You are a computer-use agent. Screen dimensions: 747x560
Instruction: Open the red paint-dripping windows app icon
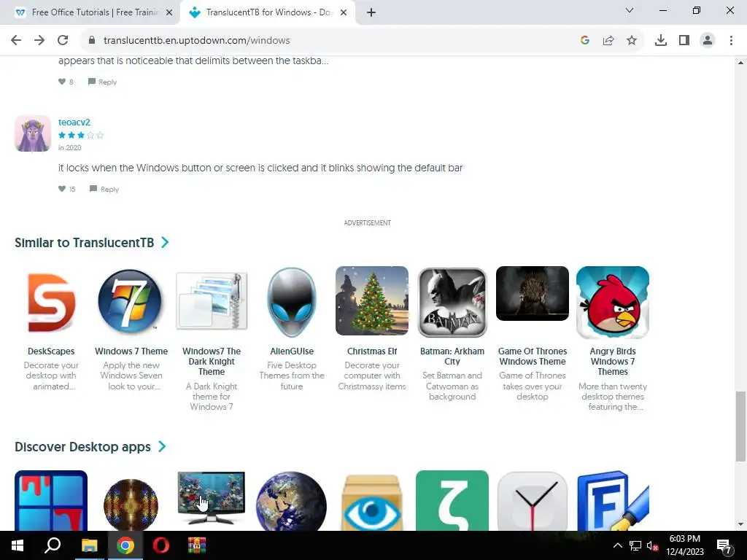click(x=51, y=500)
